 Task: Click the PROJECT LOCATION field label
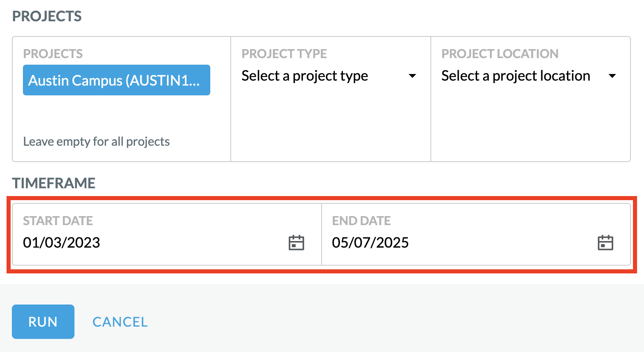[500, 54]
